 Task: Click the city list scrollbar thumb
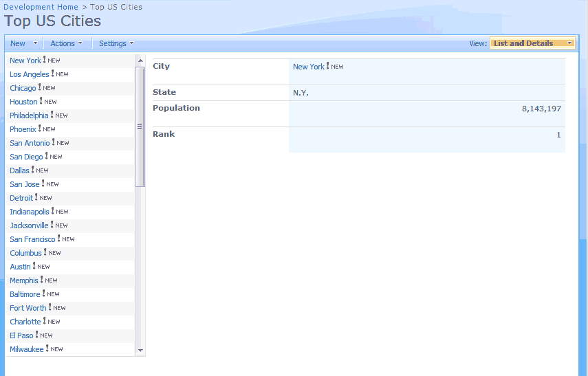click(140, 126)
